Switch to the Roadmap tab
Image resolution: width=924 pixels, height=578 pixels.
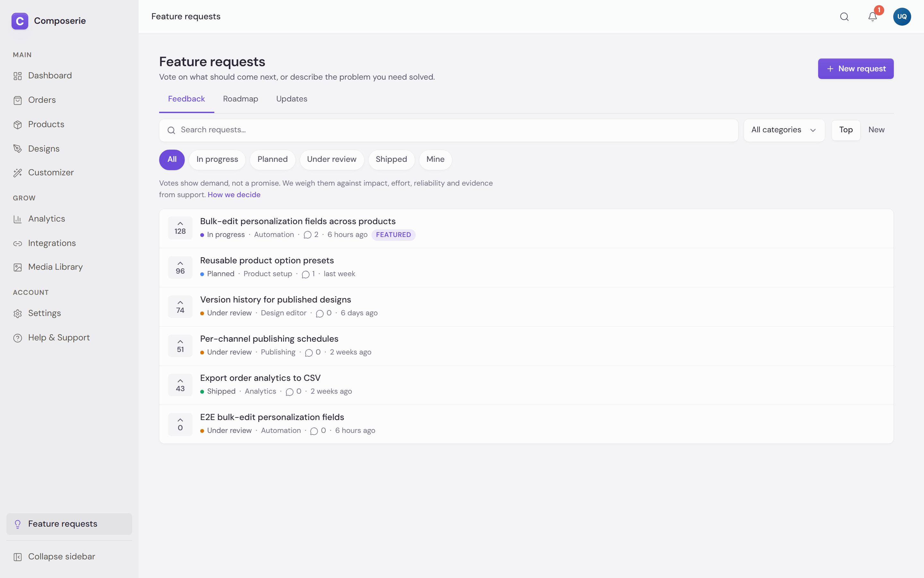click(x=241, y=99)
